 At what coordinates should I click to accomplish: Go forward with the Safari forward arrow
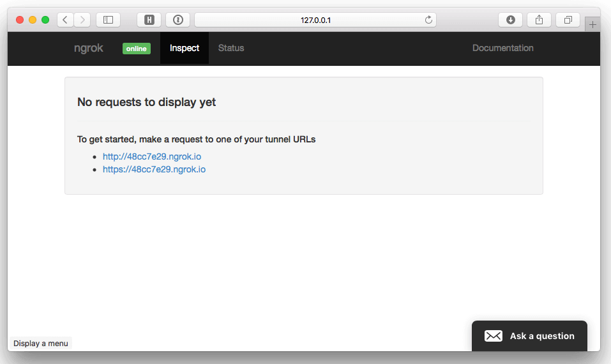click(82, 20)
